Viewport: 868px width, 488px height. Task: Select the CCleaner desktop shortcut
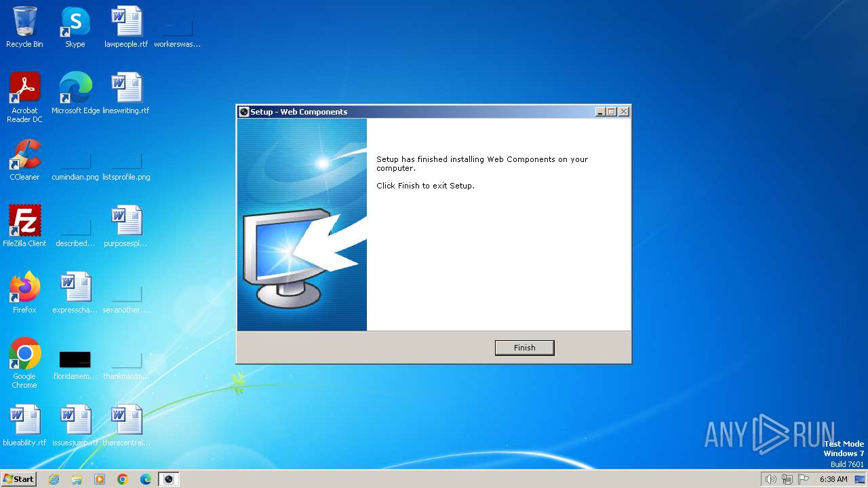coord(24,160)
